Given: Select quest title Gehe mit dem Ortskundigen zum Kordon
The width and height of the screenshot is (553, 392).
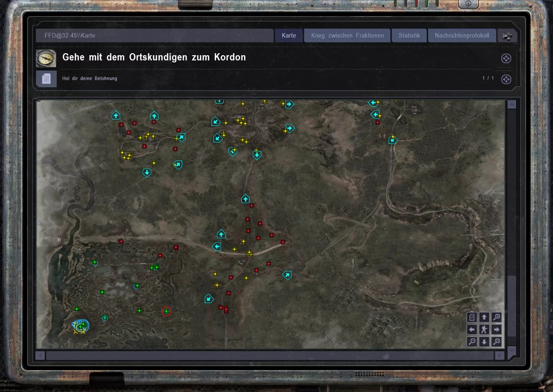Looking at the screenshot, I should pyautogui.click(x=154, y=57).
